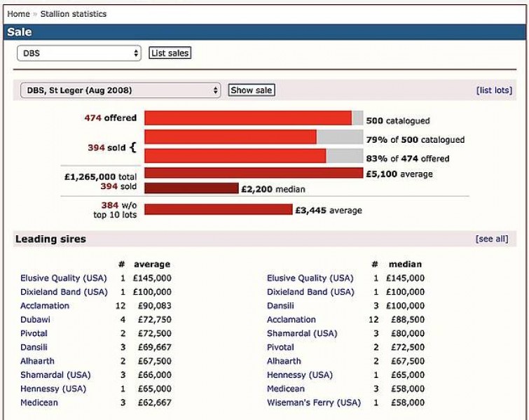Click the List sales button
Screen dimensions: 529x420
tap(170, 53)
